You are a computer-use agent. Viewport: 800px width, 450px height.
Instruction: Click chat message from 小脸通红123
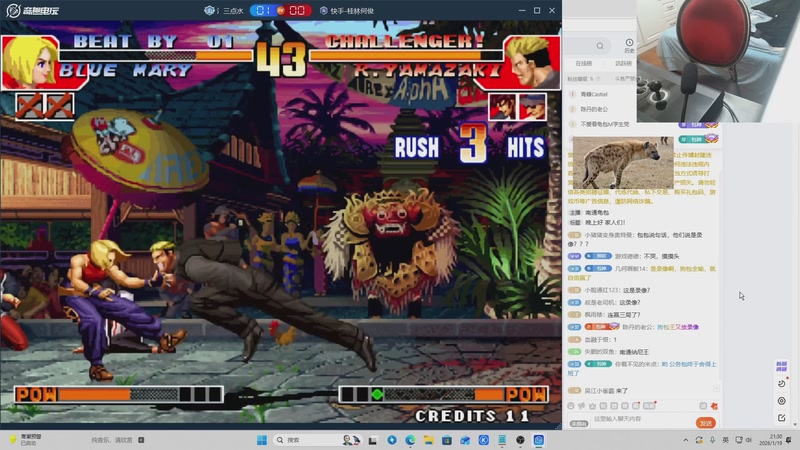(609, 290)
